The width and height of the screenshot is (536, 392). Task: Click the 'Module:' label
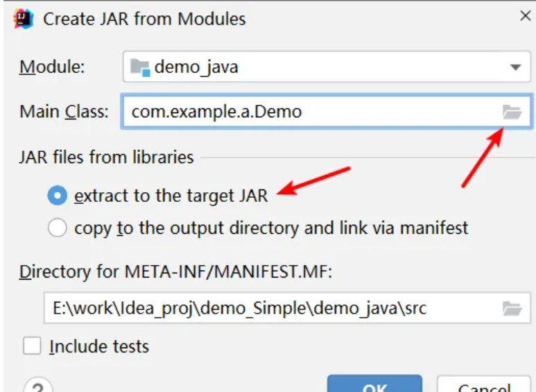coord(52,67)
